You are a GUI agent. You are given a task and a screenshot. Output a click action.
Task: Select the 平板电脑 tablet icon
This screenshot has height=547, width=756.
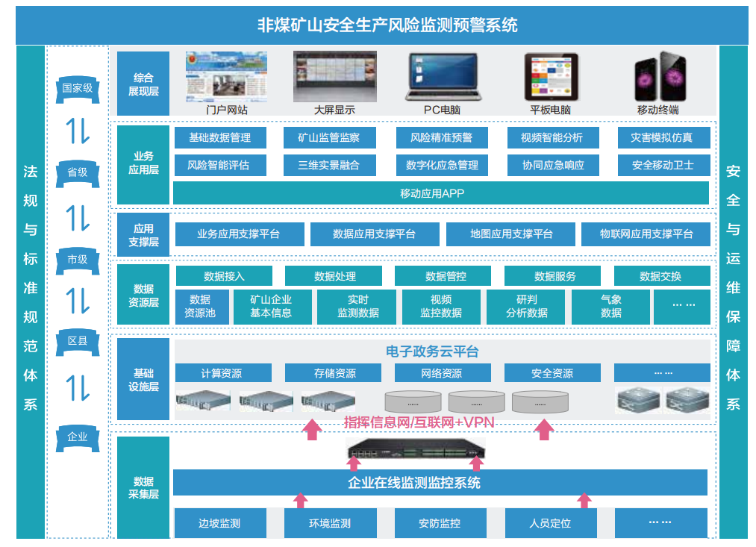(x=550, y=77)
